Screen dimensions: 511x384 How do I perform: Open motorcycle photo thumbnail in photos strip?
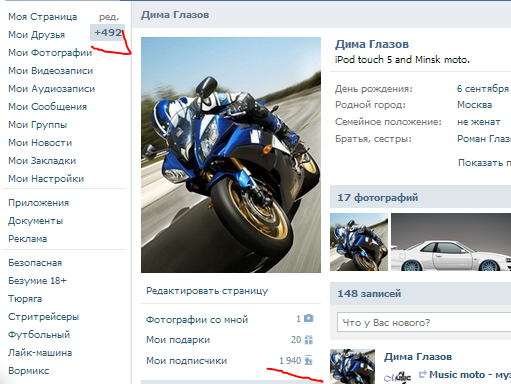359,242
